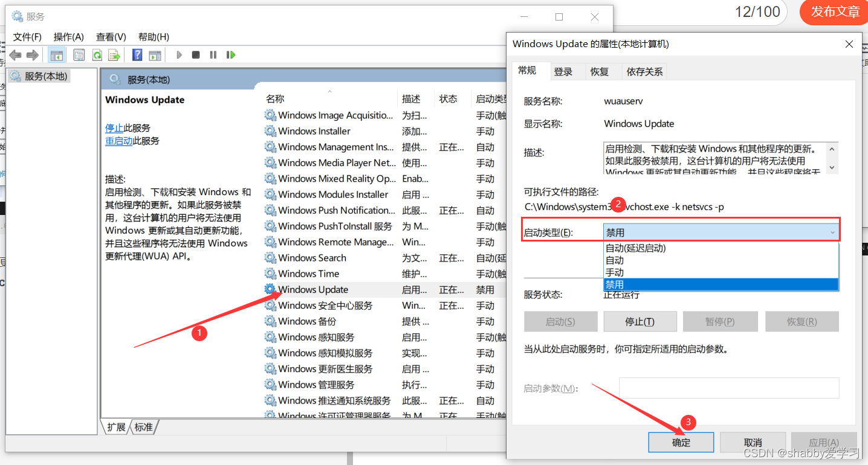868x465 pixels.
Task: Click the gear icon of Windows Media Player Network
Action: [x=270, y=162]
